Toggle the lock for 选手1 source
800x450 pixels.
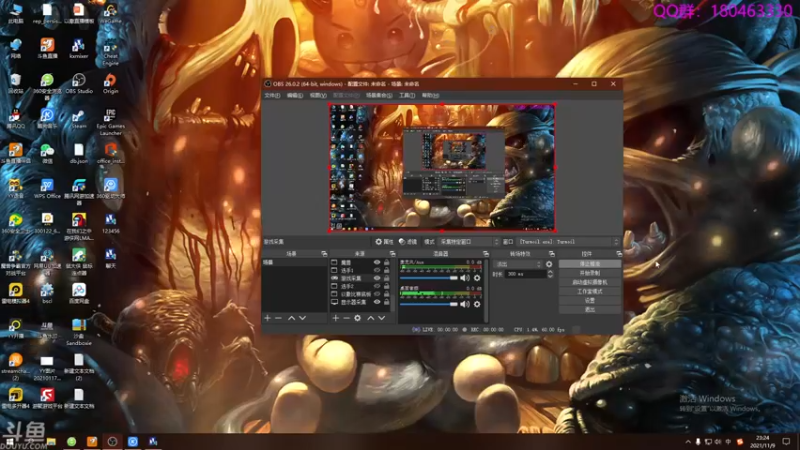pos(386,270)
